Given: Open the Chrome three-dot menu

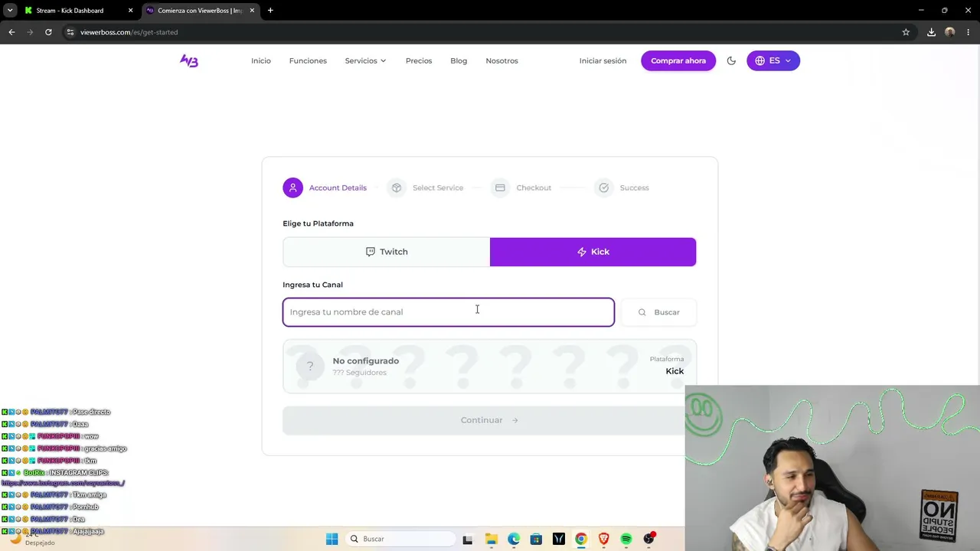Looking at the screenshot, I should coord(969,32).
